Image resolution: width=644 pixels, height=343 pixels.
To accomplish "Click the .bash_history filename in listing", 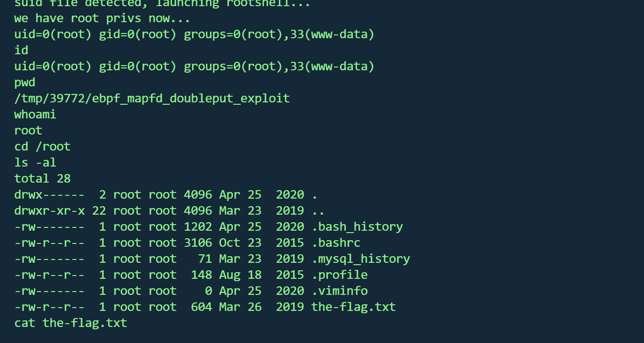I will pos(357,227).
